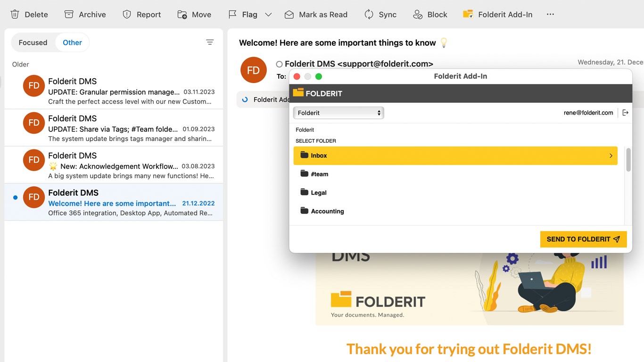Select the Welcome email dated 21.12.2022
Image resolution: width=644 pixels, height=362 pixels.
click(x=114, y=202)
